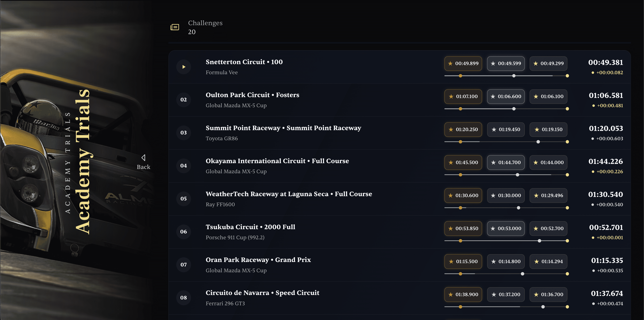Select Okayama bronze star time 01:45.500
644x320 pixels.
coord(463,163)
